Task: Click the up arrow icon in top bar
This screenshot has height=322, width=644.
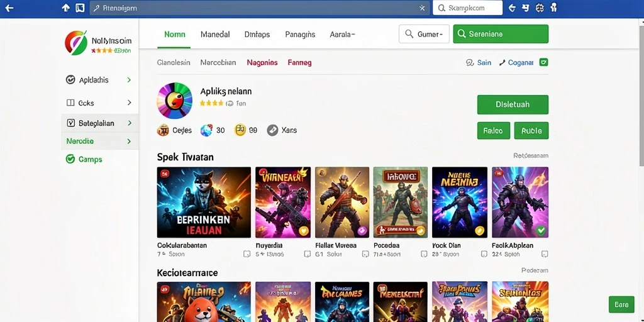Action: (65, 8)
